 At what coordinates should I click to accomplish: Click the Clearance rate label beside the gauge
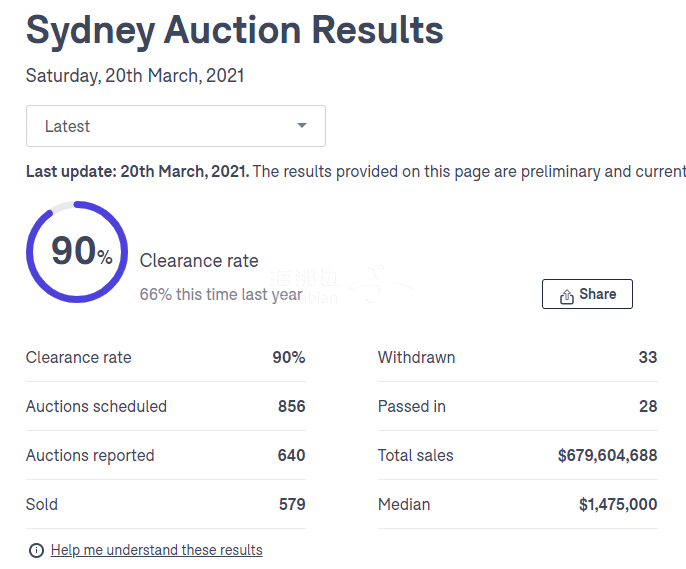click(x=199, y=261)
